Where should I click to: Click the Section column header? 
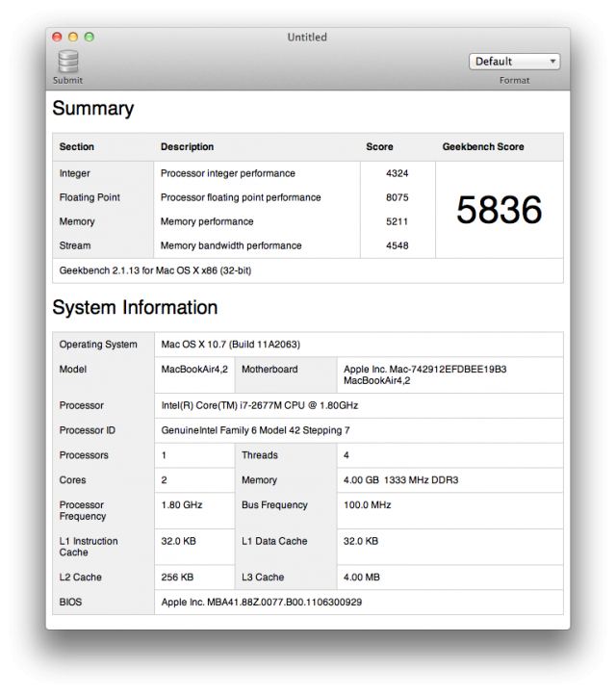77,147
